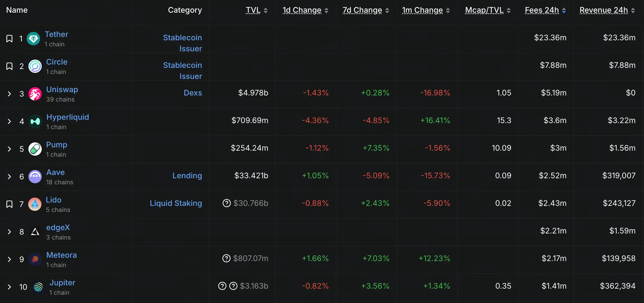Click the Jupiter logo icon
This screenshot has width=644, height=303.
38,287
